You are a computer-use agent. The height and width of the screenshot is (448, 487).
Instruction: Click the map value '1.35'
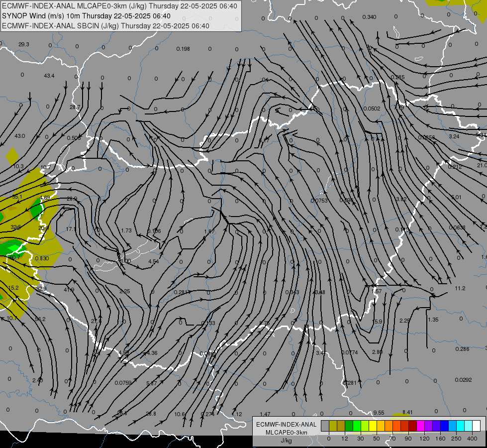[433, 320]
